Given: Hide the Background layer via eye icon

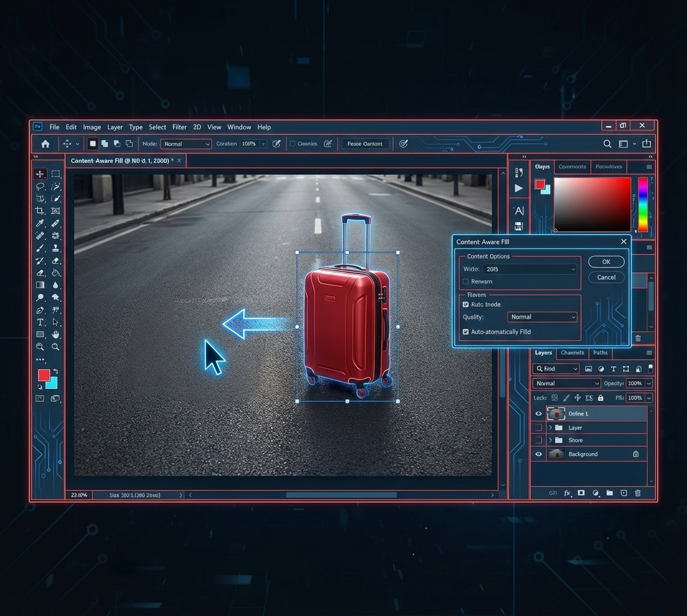Looking at the screenshot, I should coord(539,454).
